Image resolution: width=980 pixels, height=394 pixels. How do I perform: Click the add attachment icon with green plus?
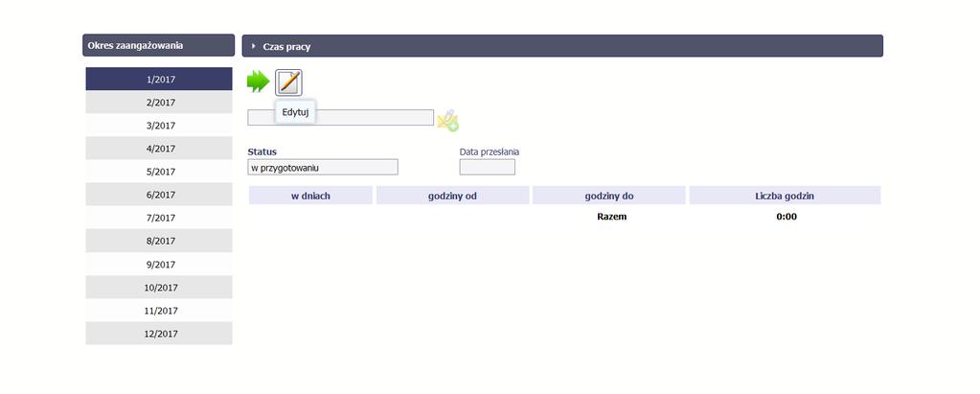pyautogui.click(x=447, y=121)
